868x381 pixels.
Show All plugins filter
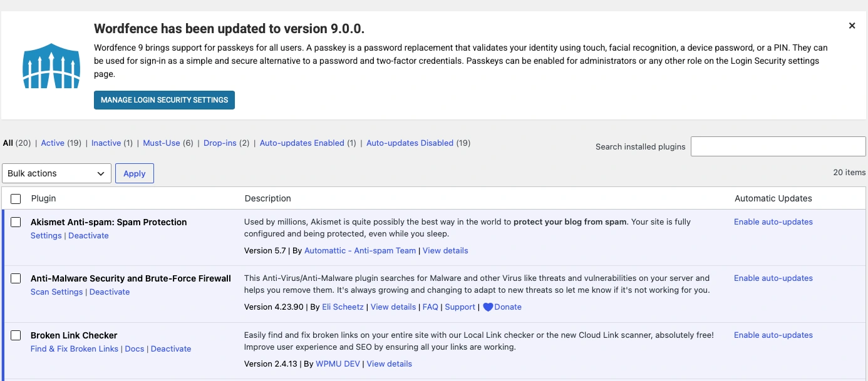[8, 143]
